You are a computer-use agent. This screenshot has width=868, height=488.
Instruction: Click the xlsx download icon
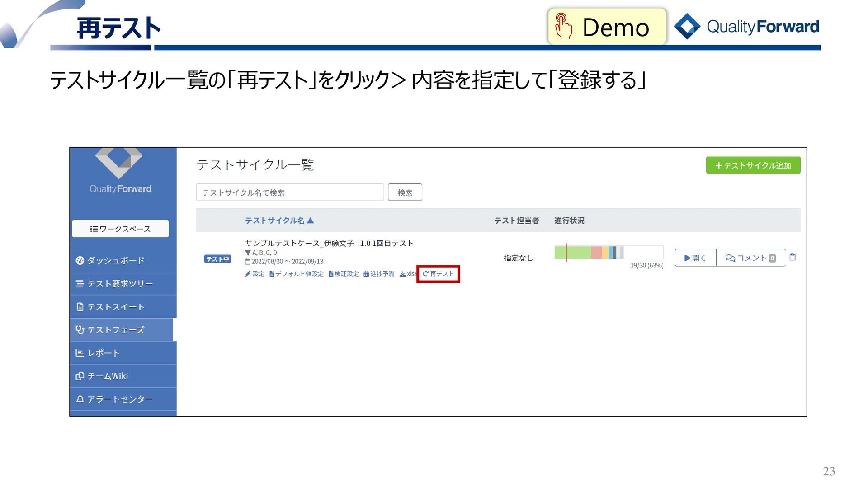[403, 274]
